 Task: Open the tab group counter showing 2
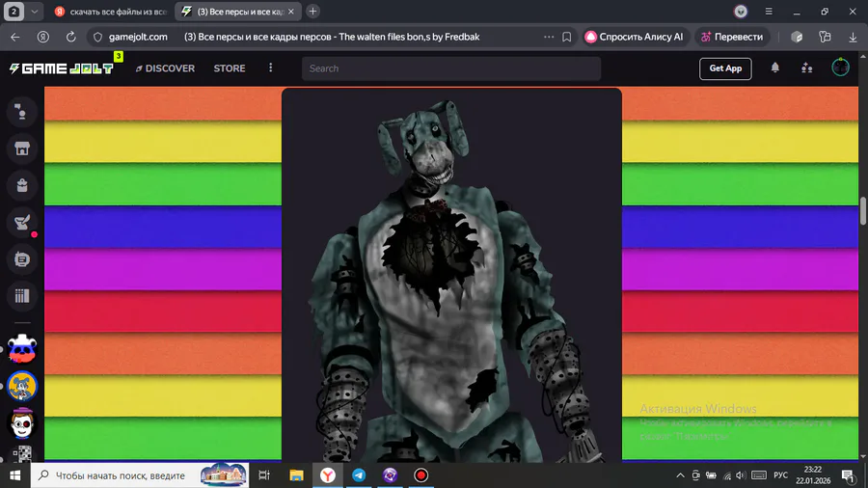14,11
